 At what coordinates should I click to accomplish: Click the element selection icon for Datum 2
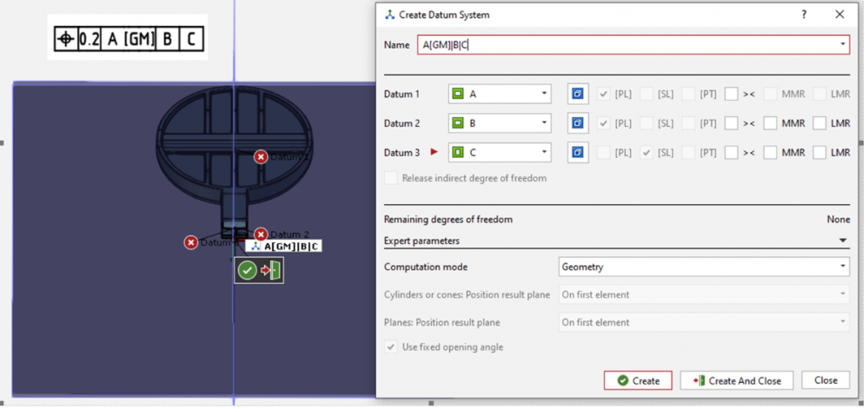click(578, 123)
